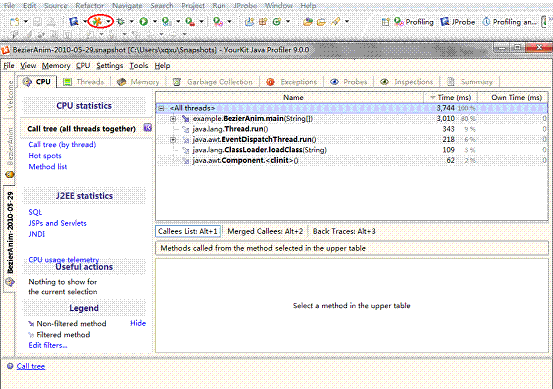Select the java.lang.Thread.run() row

click(x=352, y=129)
